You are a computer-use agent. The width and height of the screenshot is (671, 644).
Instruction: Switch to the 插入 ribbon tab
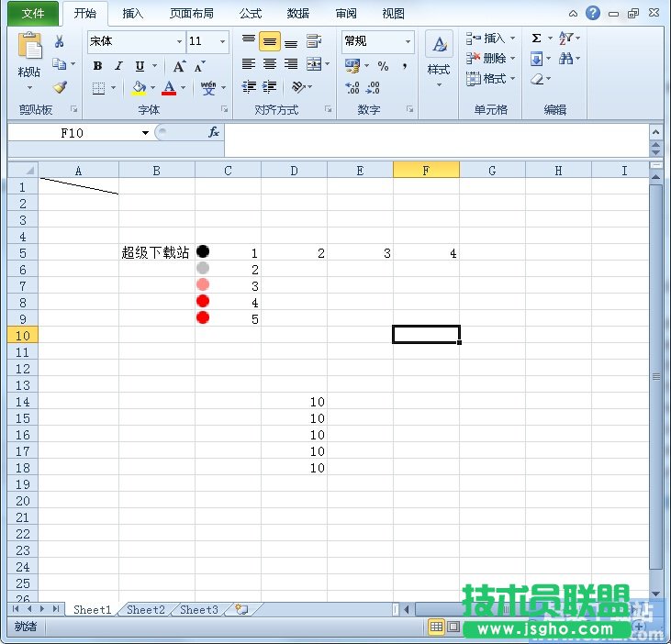click(133, 14)
